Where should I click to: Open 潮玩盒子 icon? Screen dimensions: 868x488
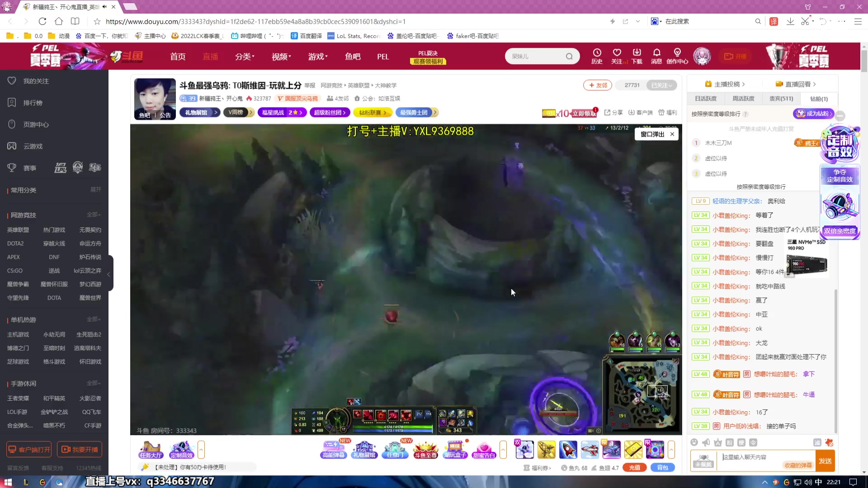click(x=455, y=450)
